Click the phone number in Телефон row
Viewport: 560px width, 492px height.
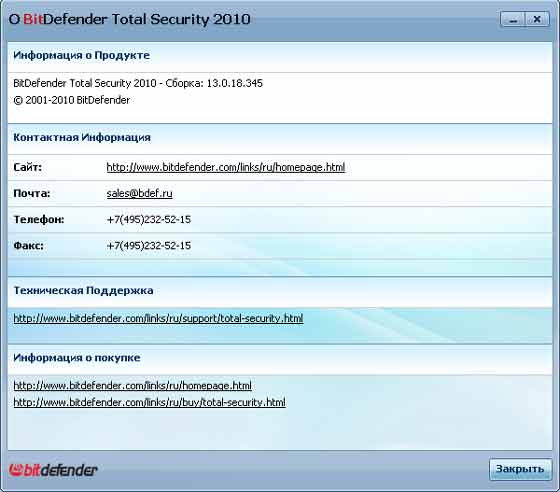click(149, 219)
